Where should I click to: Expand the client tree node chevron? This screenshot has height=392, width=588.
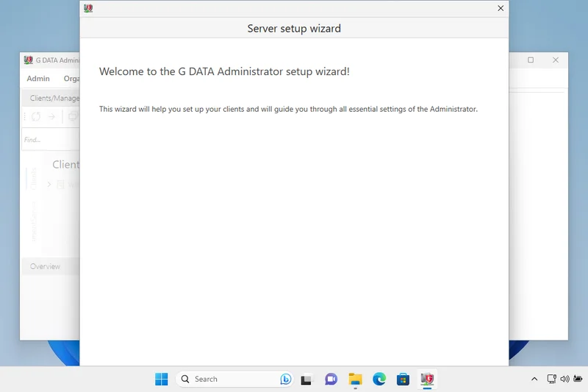point(49,185)
